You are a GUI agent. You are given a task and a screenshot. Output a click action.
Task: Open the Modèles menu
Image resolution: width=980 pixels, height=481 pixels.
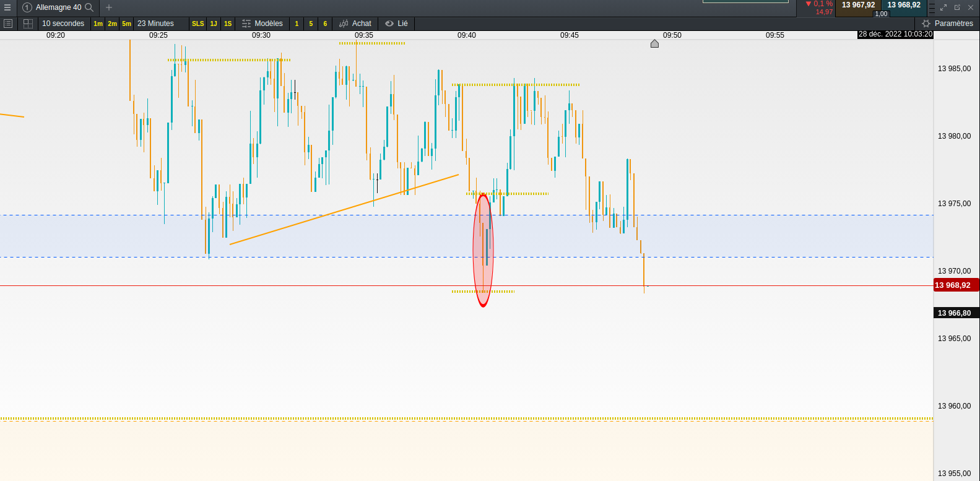(262, 24)
